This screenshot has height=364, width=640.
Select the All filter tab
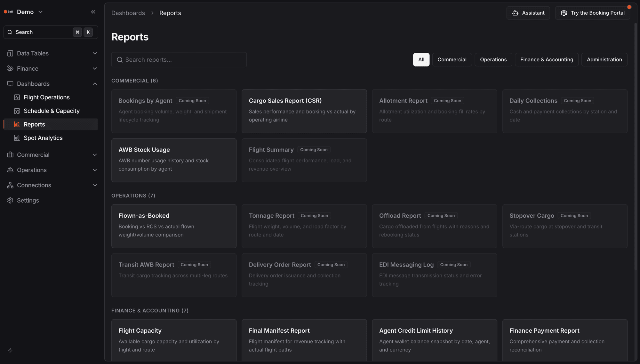click(x=421, y=60)
